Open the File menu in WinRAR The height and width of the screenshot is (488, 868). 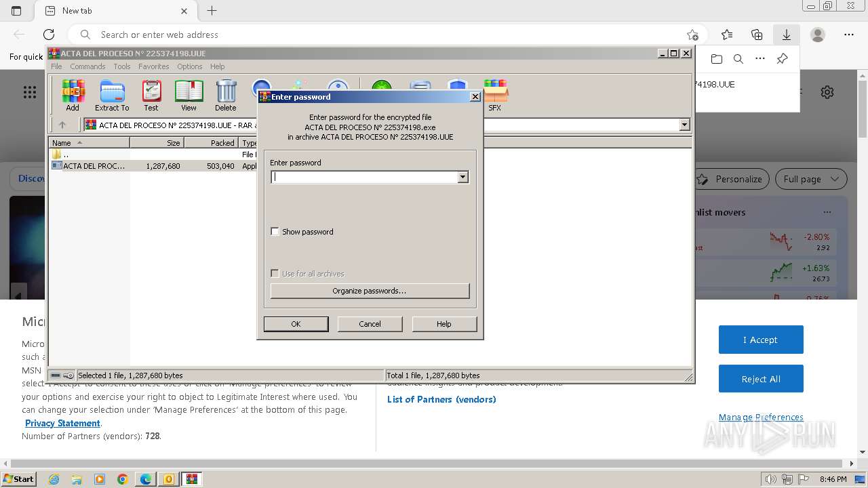pyautogui.click(x=56, y=66)
